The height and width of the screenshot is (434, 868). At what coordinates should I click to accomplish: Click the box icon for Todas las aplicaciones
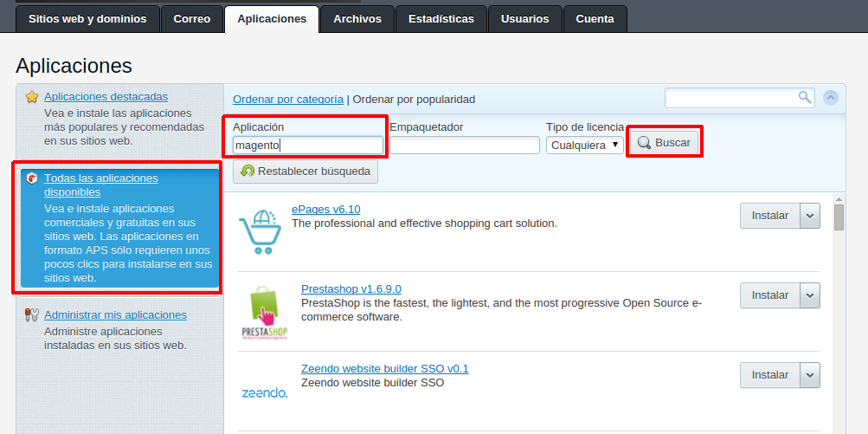32,178
